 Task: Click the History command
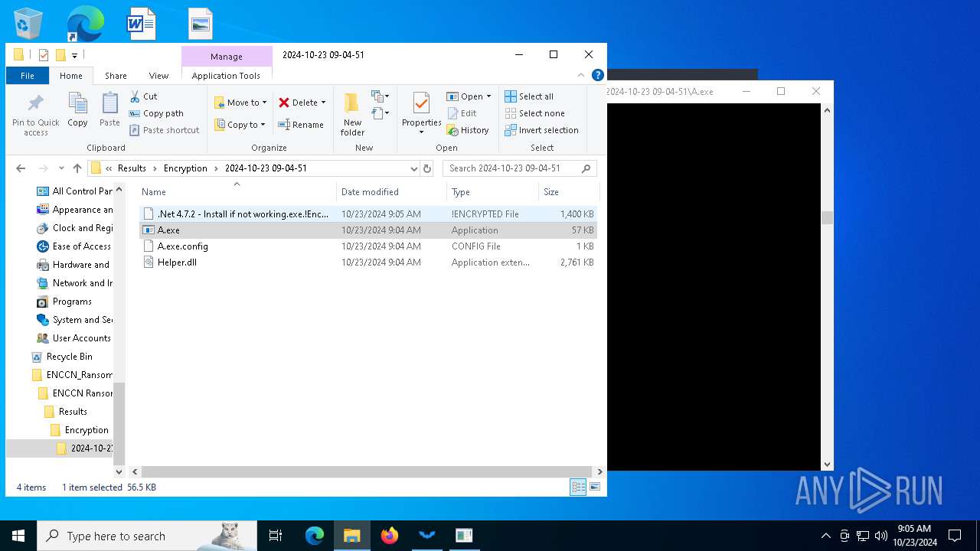[x=468, y=130]
